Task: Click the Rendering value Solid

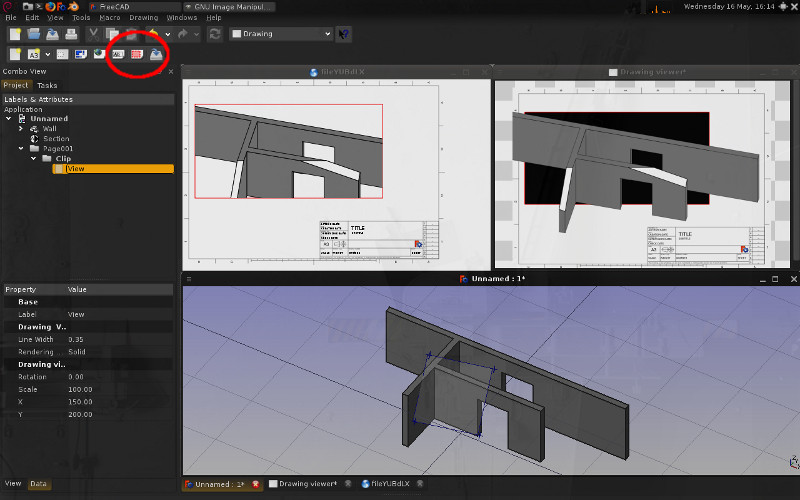Action: pyautogui.click(x=120, y=352)
